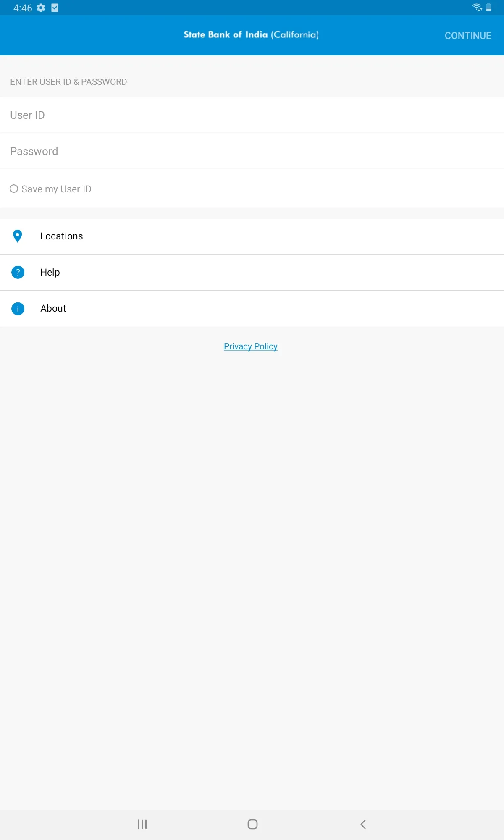Tap the Android recent apps button

point(142,824)
